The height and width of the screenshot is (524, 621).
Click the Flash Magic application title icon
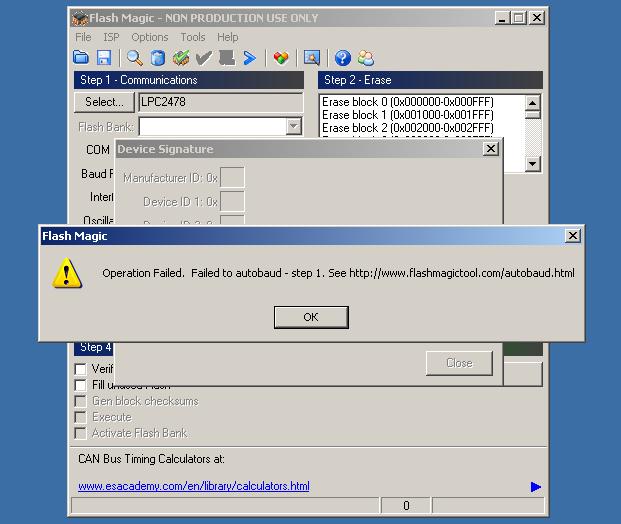click(80, 18)
